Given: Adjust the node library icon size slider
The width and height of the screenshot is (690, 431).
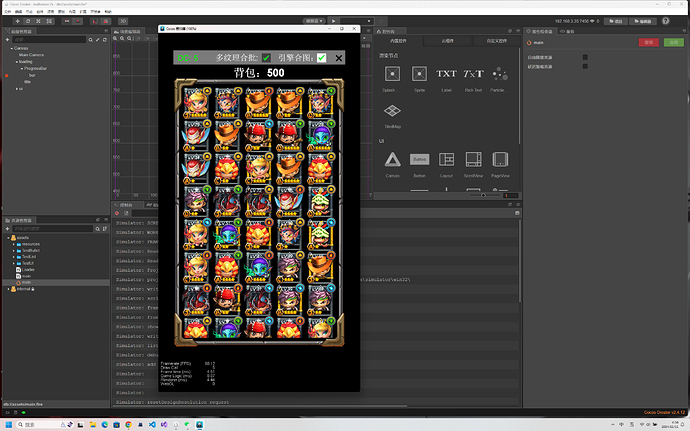Looking at the screenshot, I should [x=483, y=195].
